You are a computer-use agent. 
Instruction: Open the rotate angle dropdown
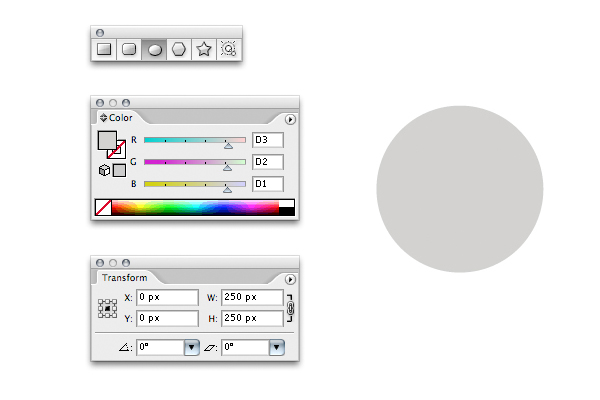tap(192, 347)
